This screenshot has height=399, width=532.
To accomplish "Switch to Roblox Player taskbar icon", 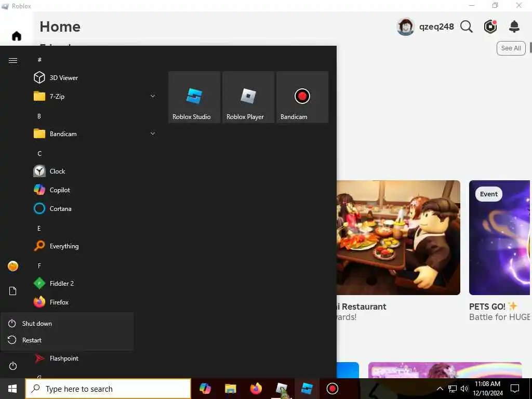I will [x=281, y=389].
